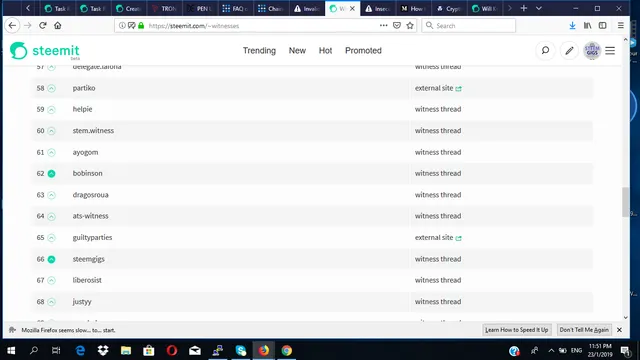Open the helpie witness thread link

coord(438,109)
